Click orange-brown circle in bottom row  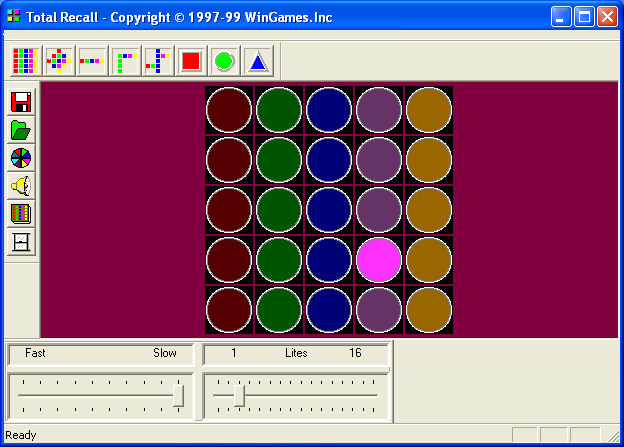tap(429, 310)
